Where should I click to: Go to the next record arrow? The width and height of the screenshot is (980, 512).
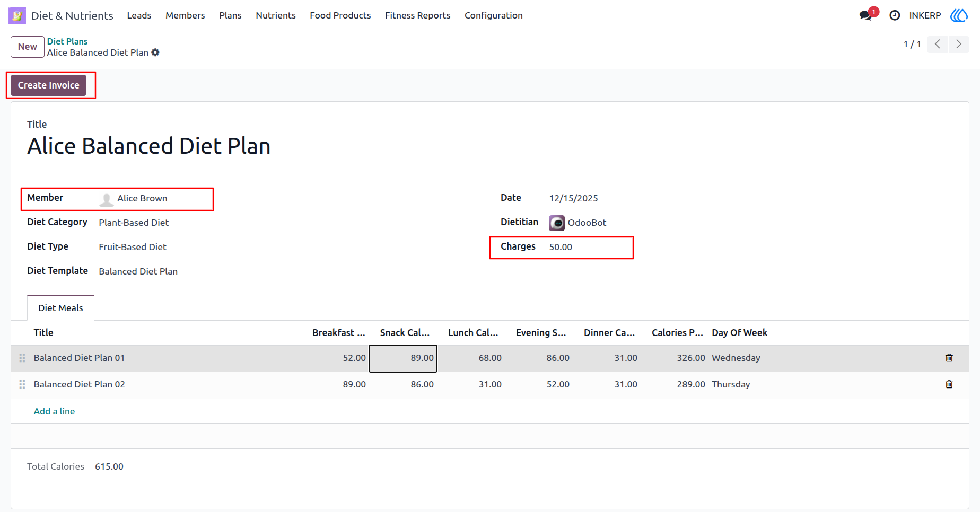959,44
